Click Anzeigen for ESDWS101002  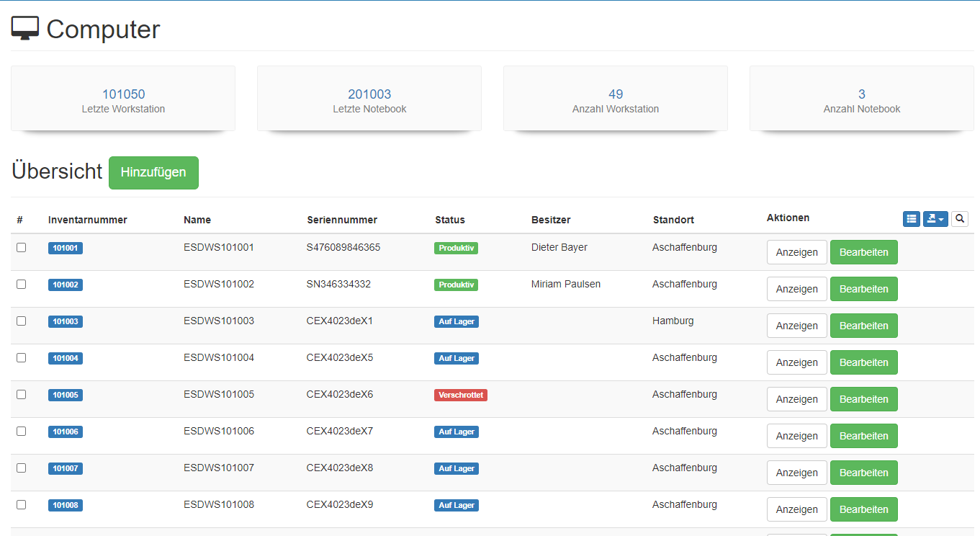[x=796, y=289]
